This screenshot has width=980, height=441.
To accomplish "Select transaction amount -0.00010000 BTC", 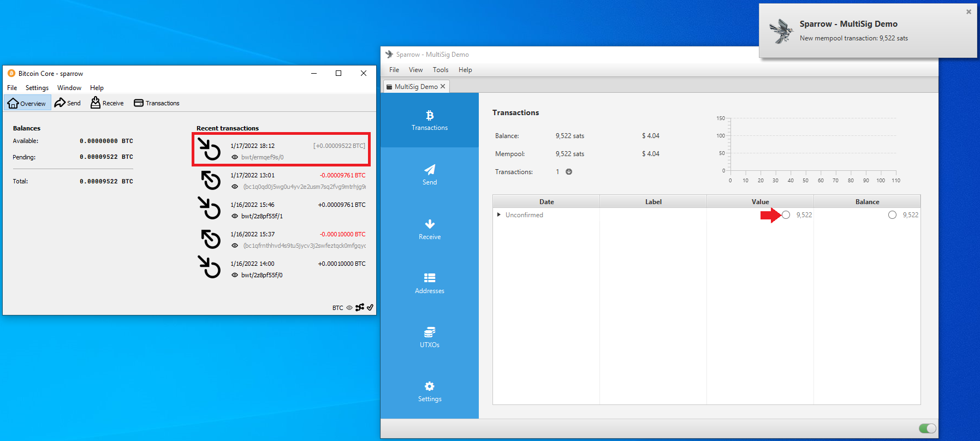I will point(342,234).
